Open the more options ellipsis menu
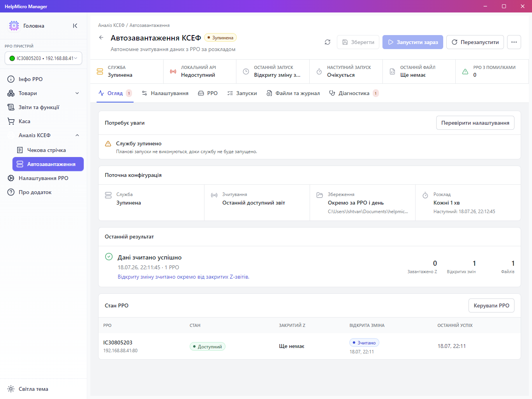The height and width of the screenshot is (399, 532). pyautogui.click(x=514, y=42)
